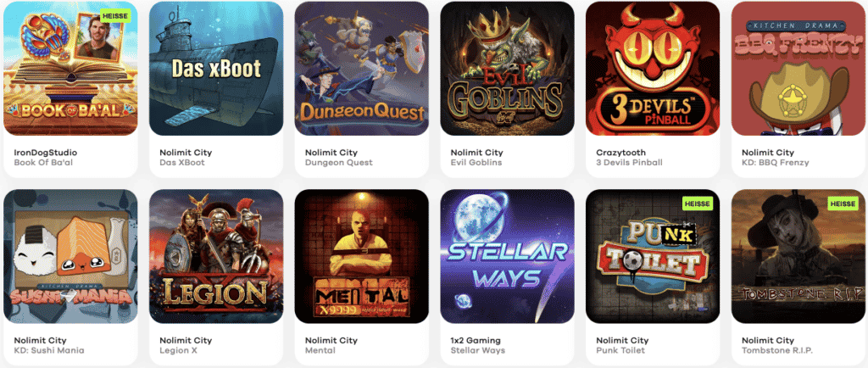
Task: Select the Stellar Ways space game image
Action: 507,257
